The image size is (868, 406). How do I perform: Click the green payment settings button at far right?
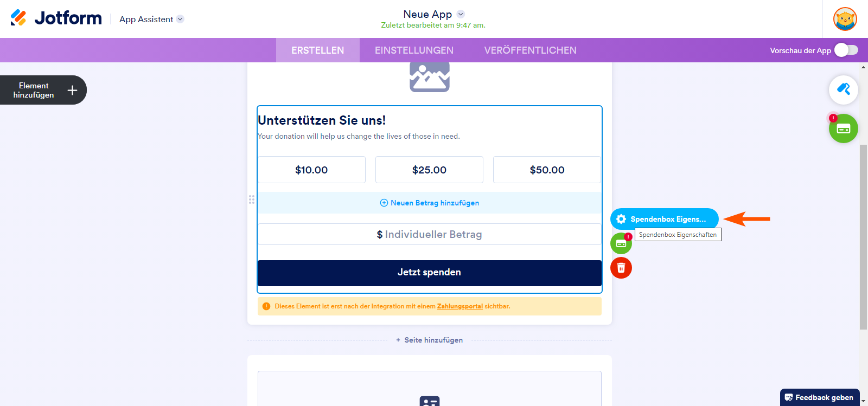point(843,129)
